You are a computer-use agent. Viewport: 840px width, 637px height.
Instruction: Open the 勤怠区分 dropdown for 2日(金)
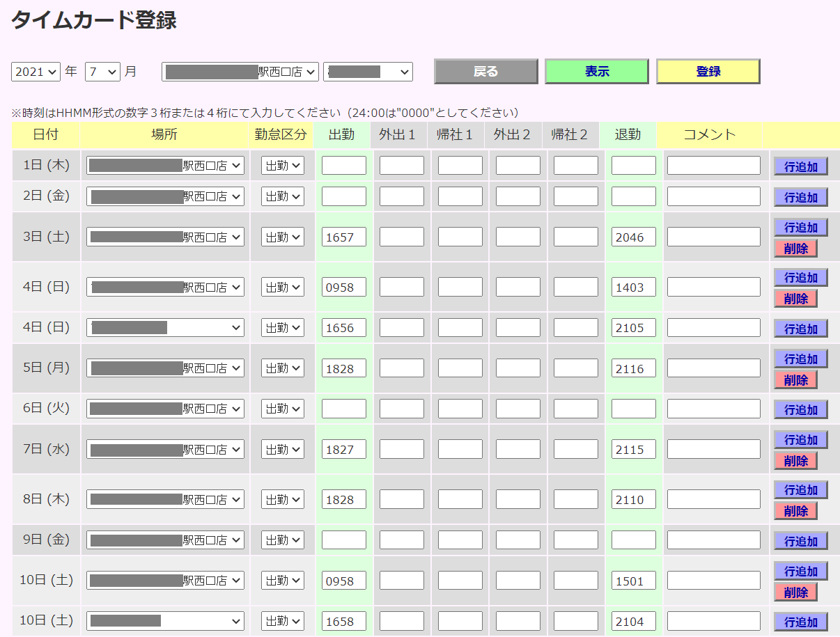[x=282, y=196]
